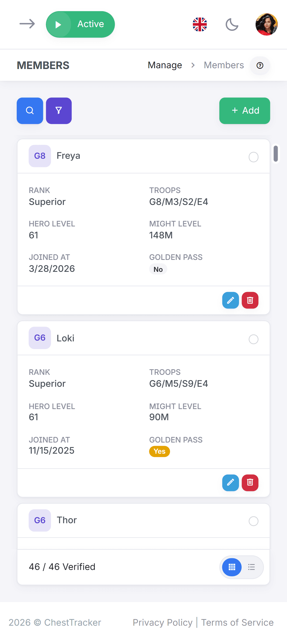The width and height of the screenshot is (287, 644).
Task: Click Freya's G8 badge
Action: point(40,156)
